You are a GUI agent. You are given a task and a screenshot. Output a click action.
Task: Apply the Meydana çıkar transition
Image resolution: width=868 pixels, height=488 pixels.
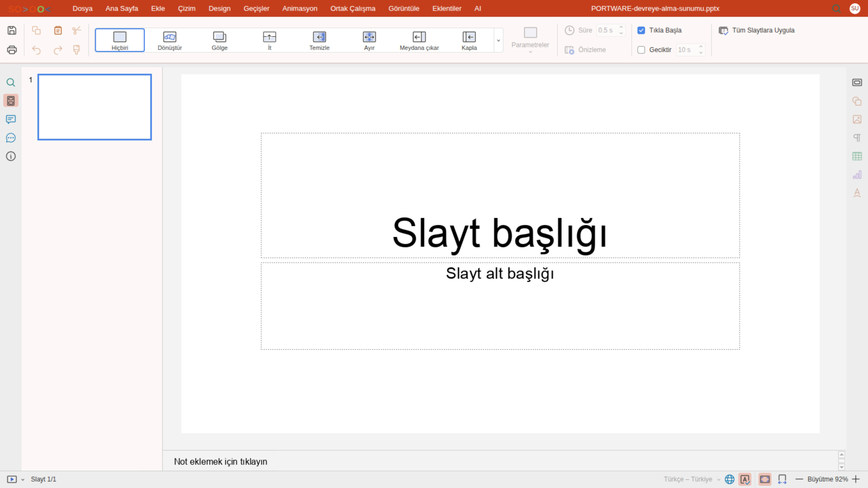419,40
